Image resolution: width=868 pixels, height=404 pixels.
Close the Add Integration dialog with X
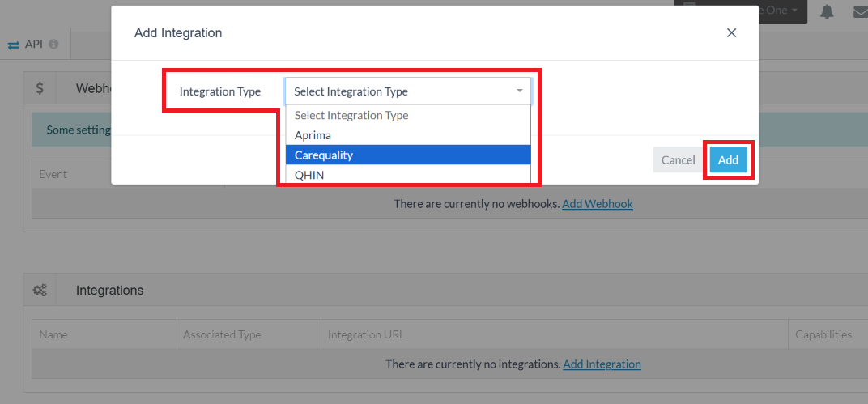(x=731, y=33)
